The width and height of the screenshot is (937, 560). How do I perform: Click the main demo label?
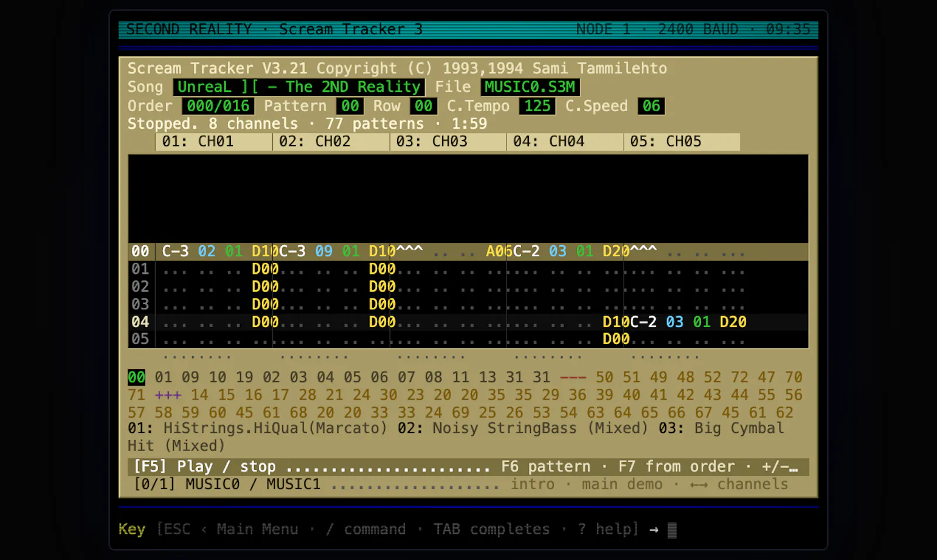tap(622, 485)
